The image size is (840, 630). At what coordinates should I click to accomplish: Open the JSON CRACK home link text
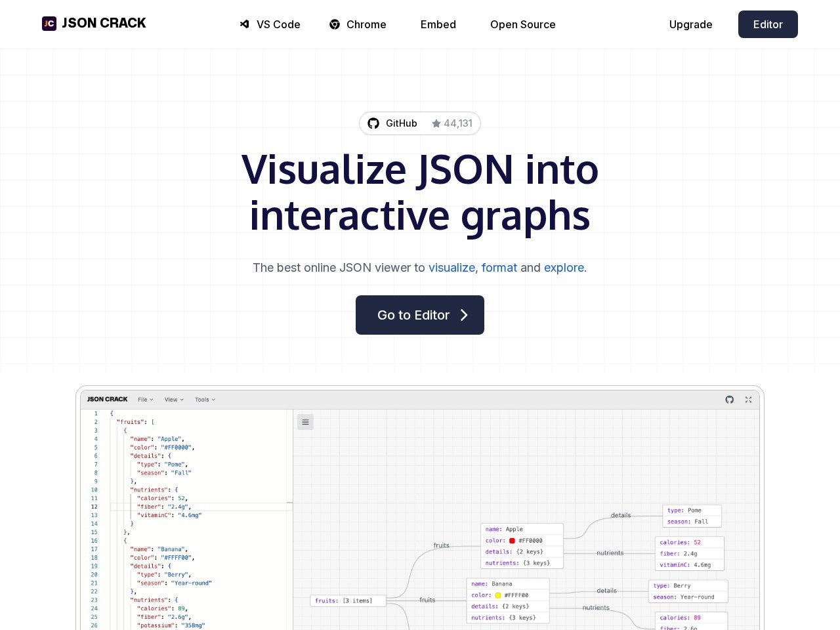coord(104,24)
